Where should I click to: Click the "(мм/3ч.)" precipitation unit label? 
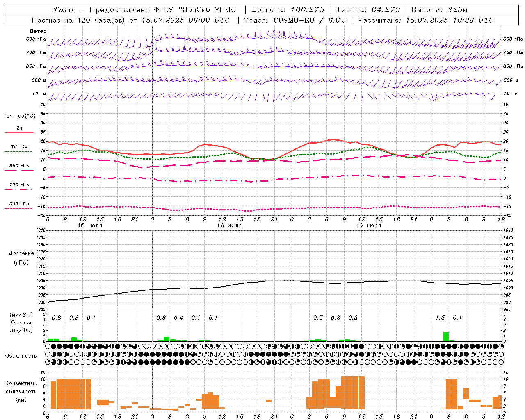[21, 315]
